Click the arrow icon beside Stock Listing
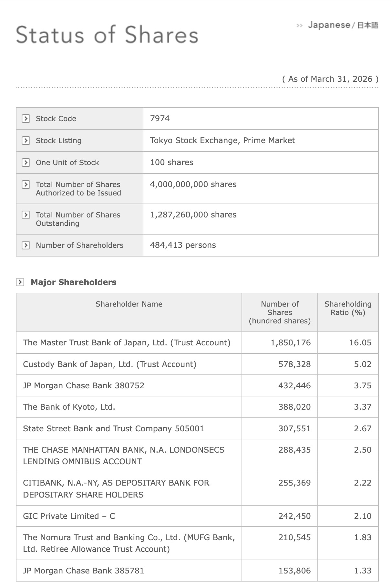This screenshot has width=392, height=588. point(26,141)
